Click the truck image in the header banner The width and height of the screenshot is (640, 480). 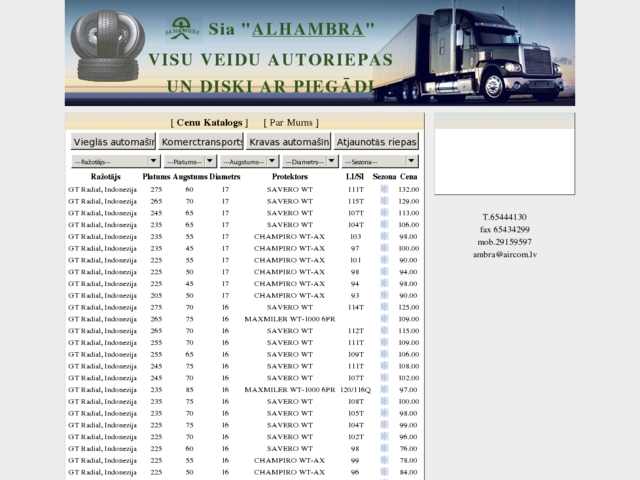469,53
